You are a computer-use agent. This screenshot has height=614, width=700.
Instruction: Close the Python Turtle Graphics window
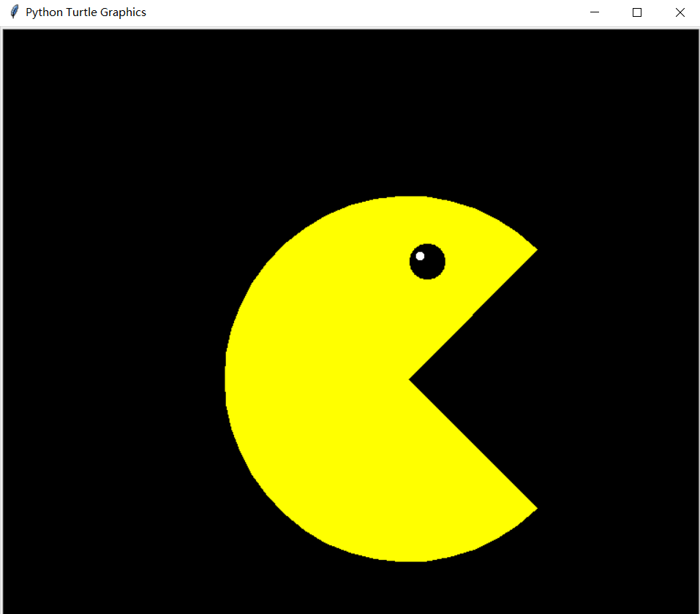pyautogui.click(x=680, y=12)
